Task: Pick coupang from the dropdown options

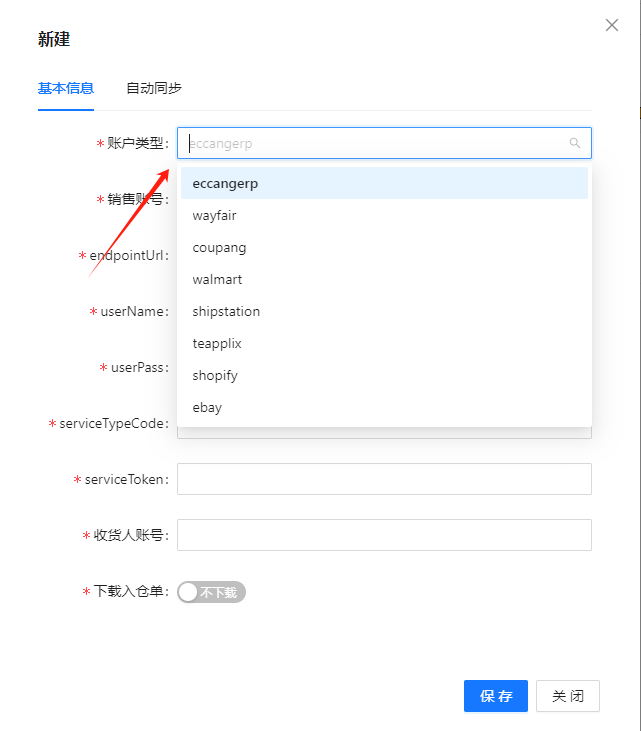Action: [384, 248]
